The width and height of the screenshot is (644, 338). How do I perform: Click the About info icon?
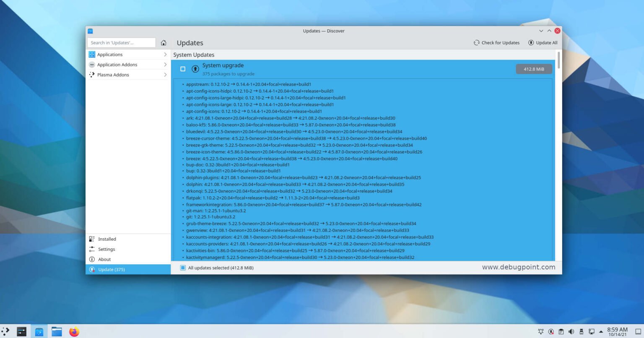(x=92, y=259)
